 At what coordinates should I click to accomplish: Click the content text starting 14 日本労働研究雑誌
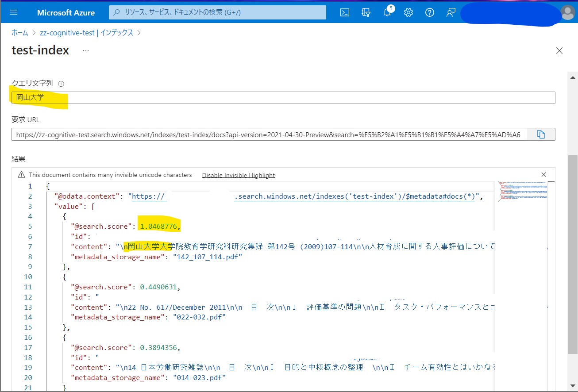pyautogui.click(x=305, y=368)
